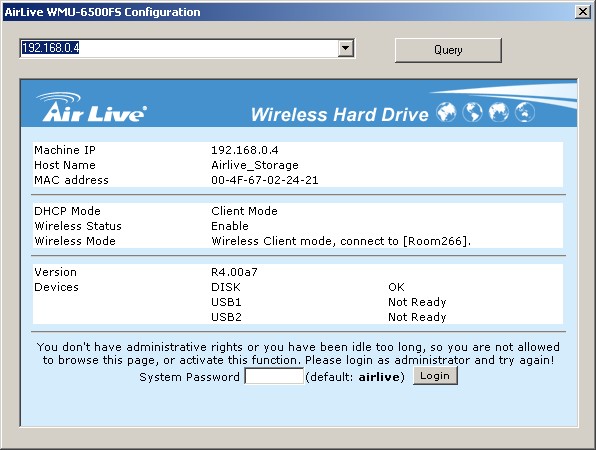Click the Devices label
This screenshot has width=596, height=450.
(56, 287)
